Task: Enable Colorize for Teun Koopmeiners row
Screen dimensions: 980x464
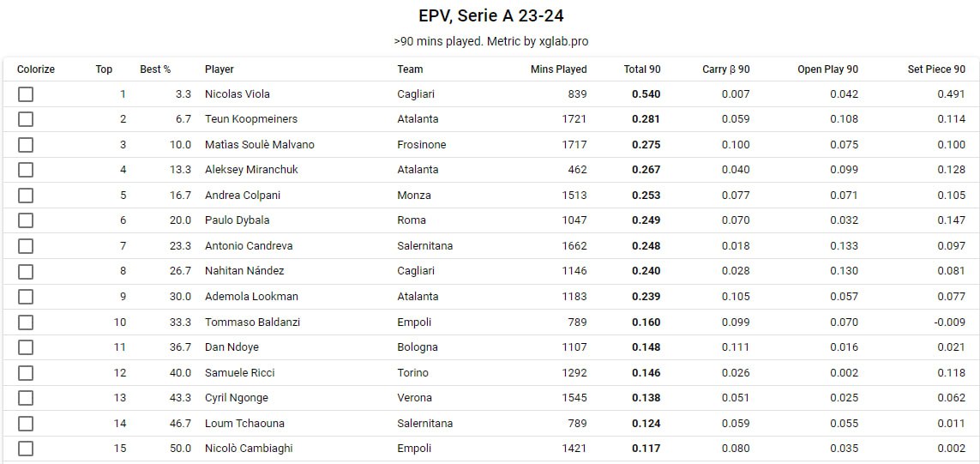Action: pyautogui.click(x=26, y=119)
